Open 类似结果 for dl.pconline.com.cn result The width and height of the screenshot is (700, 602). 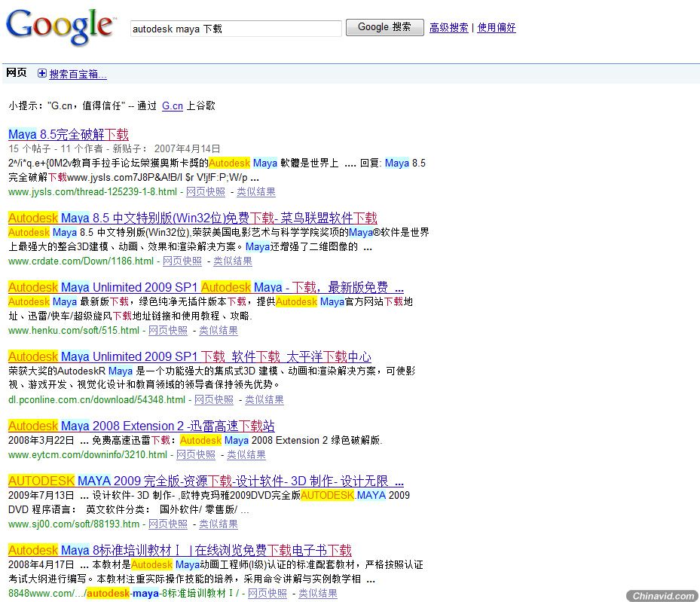264,400
